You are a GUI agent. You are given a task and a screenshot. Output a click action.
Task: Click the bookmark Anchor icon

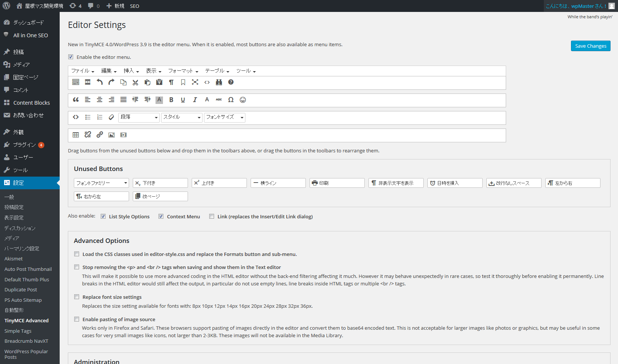pyautogui.click(x=183, y=82)
